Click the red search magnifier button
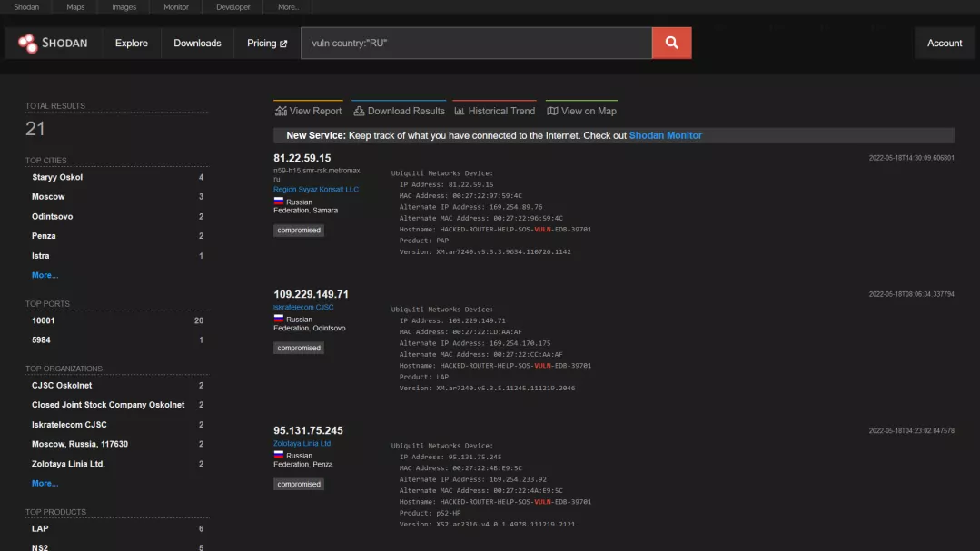The image size is (980, 551). coord(671,43)
